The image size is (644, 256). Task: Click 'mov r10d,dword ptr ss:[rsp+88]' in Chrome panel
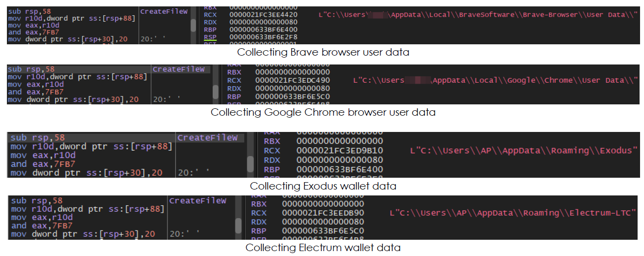[77, 77]
